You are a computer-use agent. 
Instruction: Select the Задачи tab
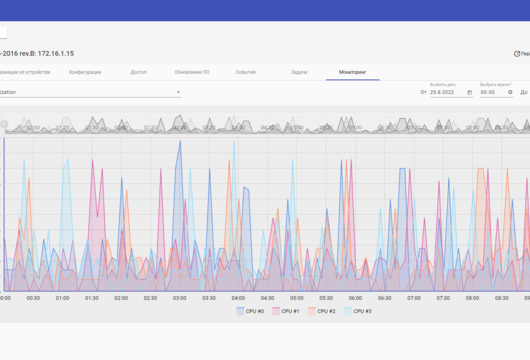(x=299, y=72)
